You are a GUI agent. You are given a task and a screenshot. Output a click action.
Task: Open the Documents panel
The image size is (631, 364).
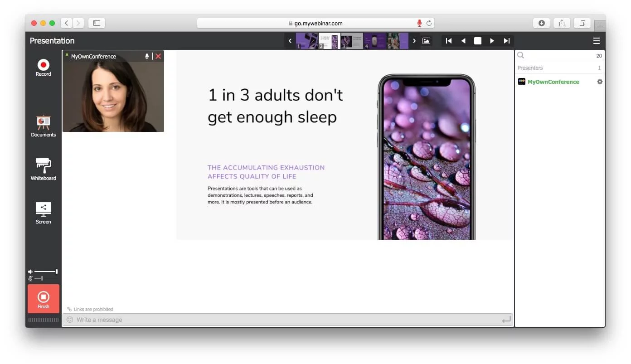[x=43, y=126]
